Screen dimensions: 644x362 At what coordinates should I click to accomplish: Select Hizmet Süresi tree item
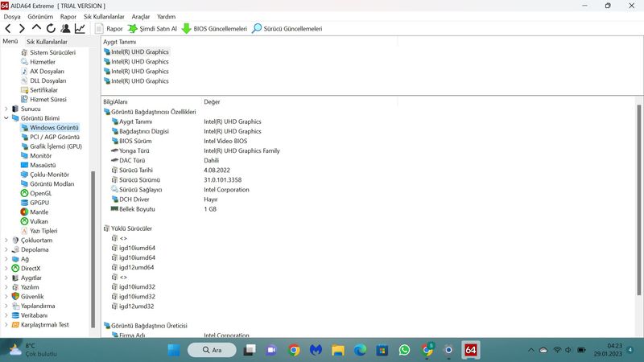click(43, 99)
